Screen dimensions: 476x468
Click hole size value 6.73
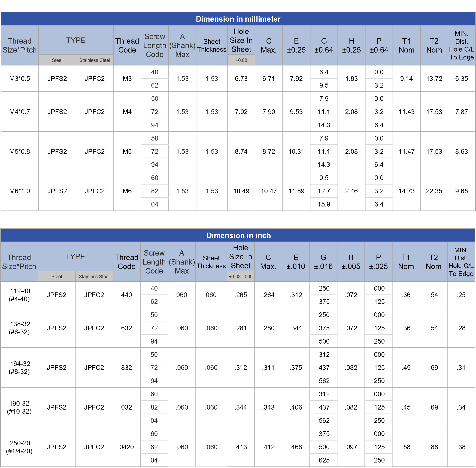(x=241, y=79)
